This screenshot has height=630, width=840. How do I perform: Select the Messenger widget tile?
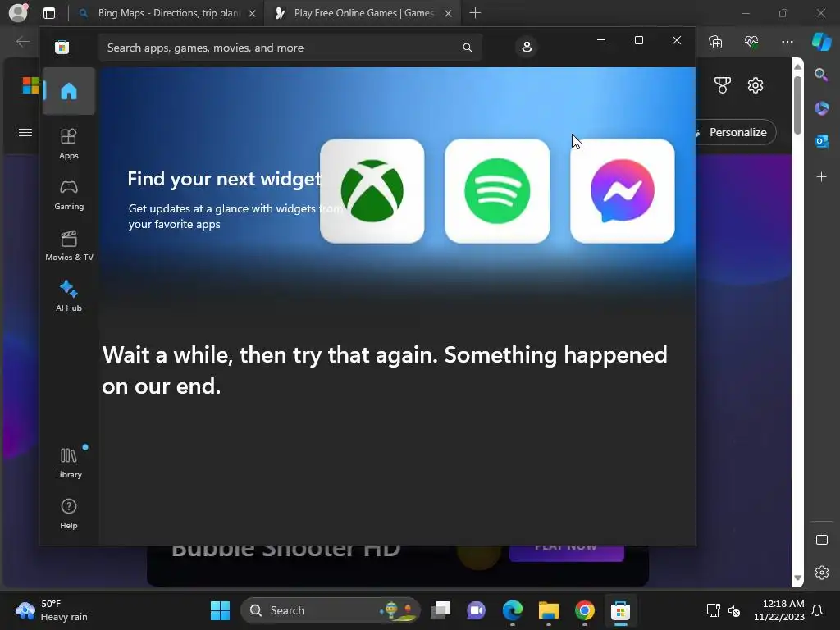click(x=622, y=190)
